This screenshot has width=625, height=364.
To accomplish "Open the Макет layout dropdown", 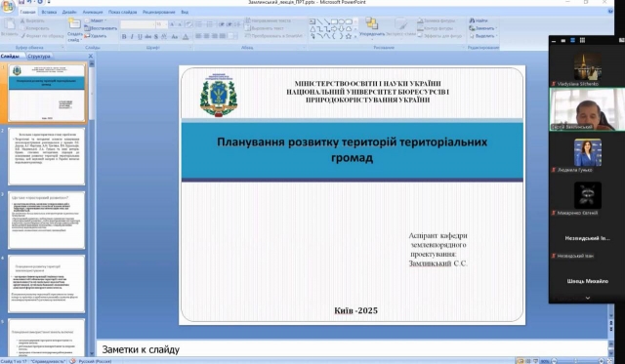I will 96,20.
